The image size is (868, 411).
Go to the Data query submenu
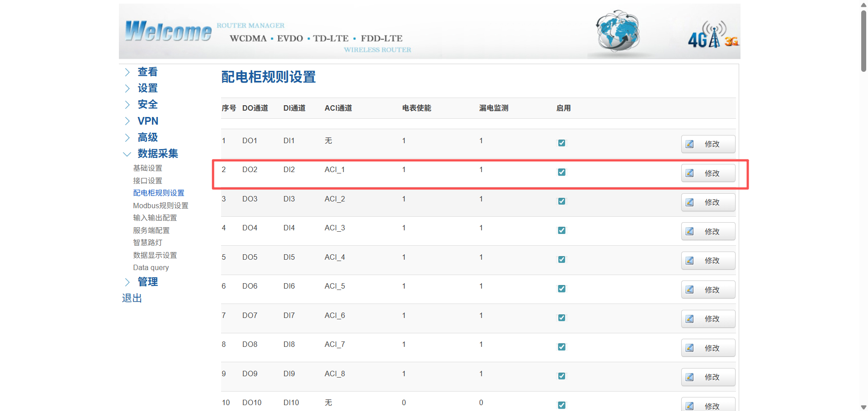point(151,267)
